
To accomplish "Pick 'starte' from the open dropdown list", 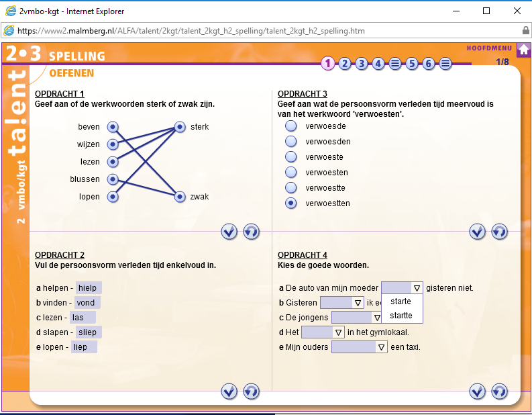I will [401, 302].
